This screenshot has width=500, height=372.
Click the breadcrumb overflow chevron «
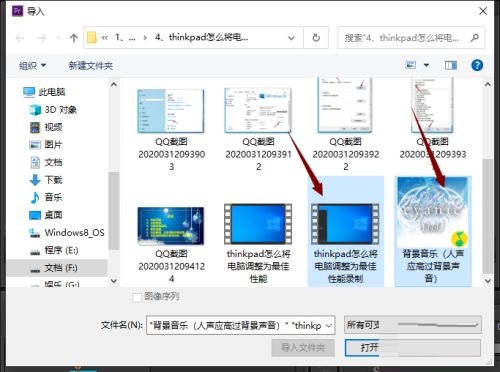tap(105, 38)
